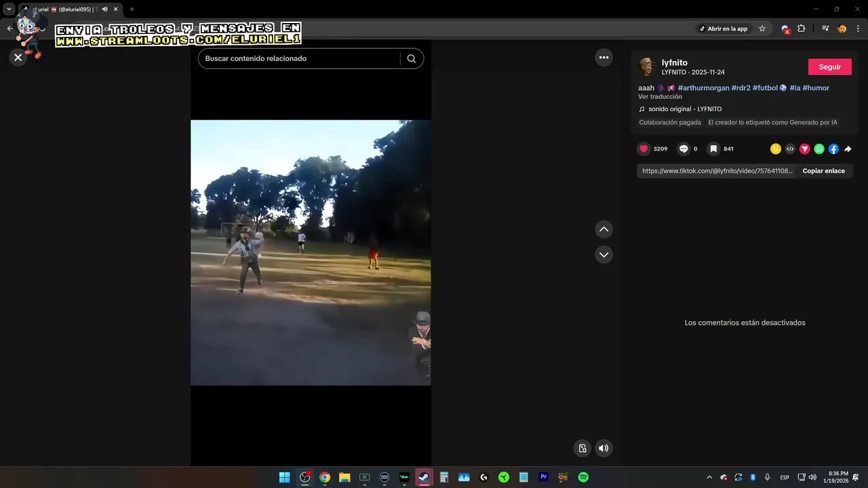The image size is (868, 488).
Task: Click the microphone tray icon
Action: click(x=767, y=477)
